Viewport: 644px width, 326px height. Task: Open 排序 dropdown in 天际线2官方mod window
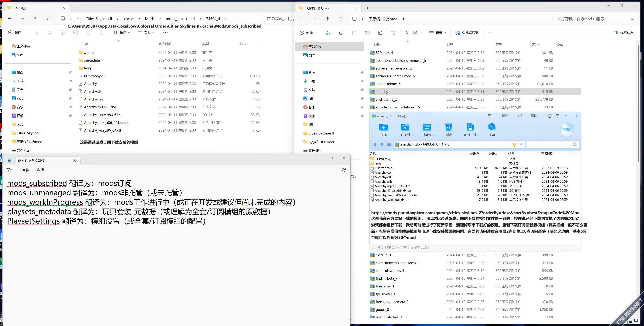point(413,33)
